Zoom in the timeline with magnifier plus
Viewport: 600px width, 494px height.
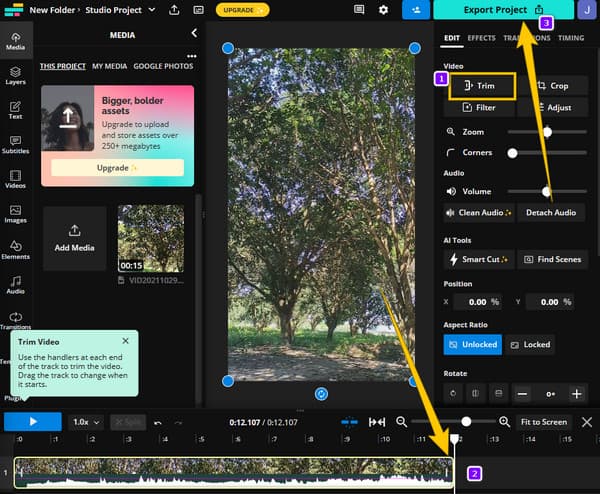pyautogui.click(x=505, y=422)
